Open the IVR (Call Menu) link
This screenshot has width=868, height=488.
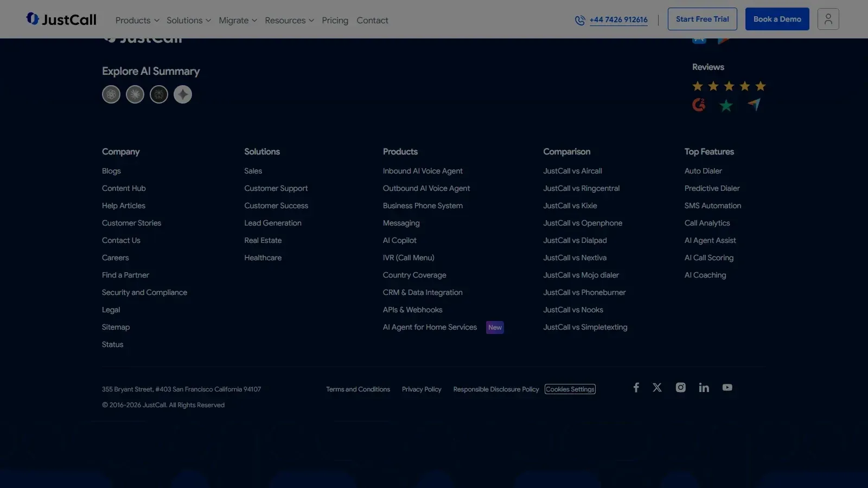coord(409,258)
